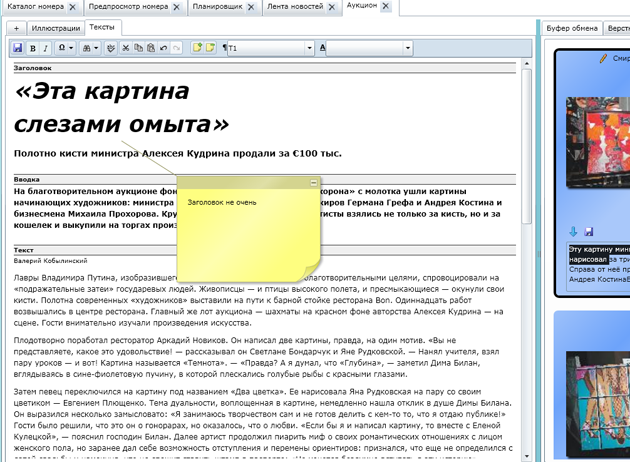Close the Аукцион tab
630x462 pixels.
[386, 6]
